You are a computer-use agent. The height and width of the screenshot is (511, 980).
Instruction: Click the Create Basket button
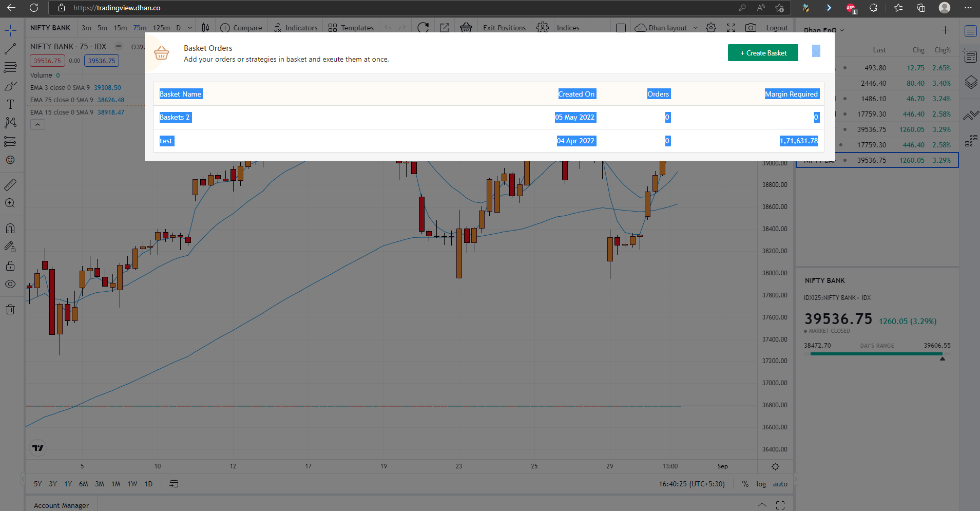click(x=763, y=53)
